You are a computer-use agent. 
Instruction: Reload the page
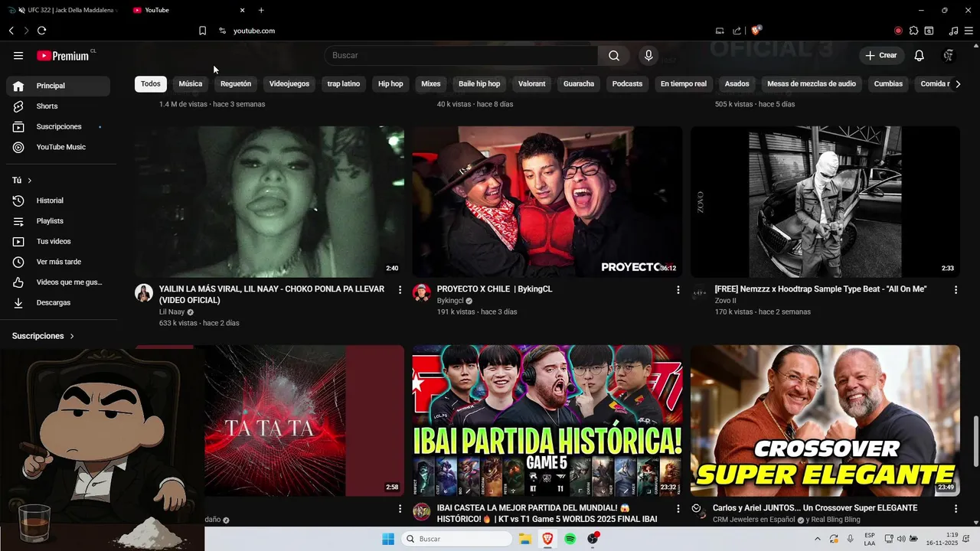pos(41,31)
